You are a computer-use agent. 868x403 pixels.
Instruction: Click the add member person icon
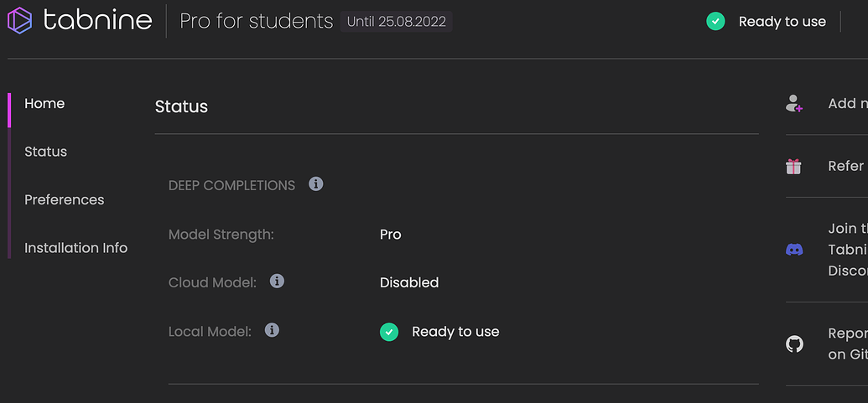coord(794,104)
